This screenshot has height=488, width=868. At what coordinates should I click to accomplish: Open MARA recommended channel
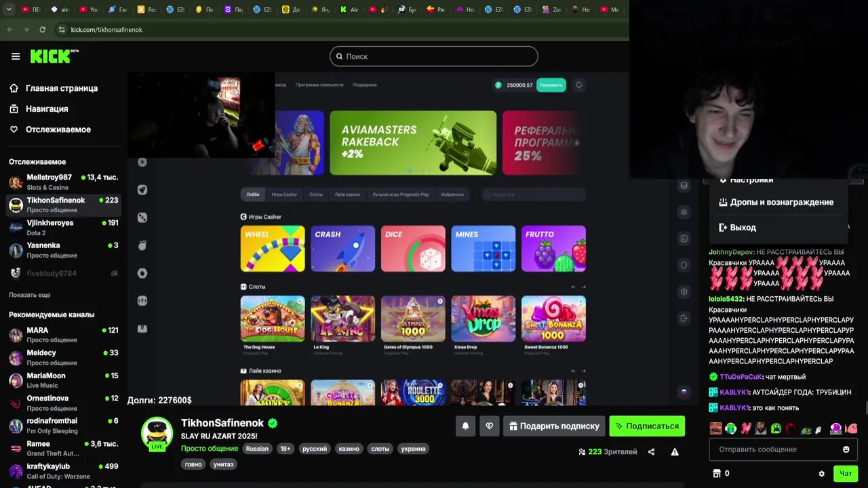(x=64, y=335)
